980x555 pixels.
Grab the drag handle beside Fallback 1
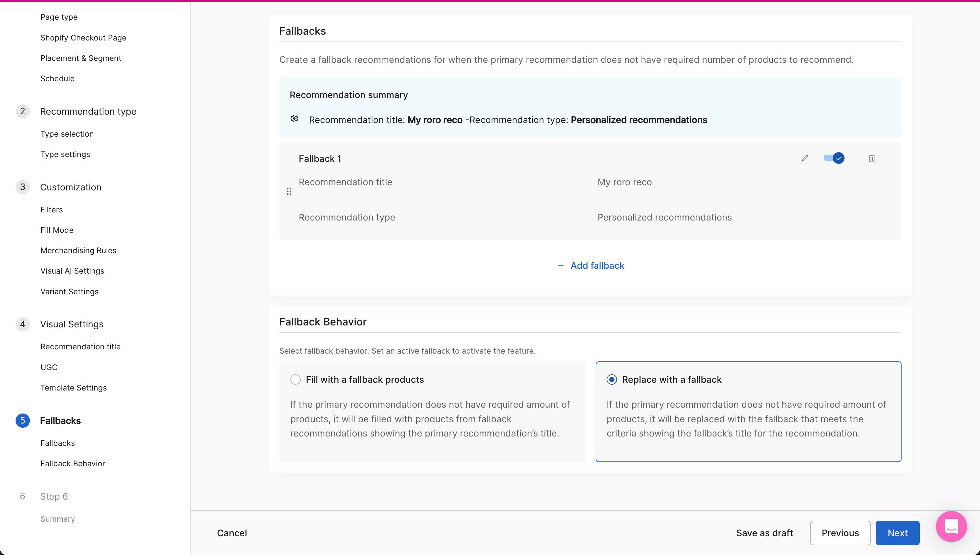click(289, 191)
